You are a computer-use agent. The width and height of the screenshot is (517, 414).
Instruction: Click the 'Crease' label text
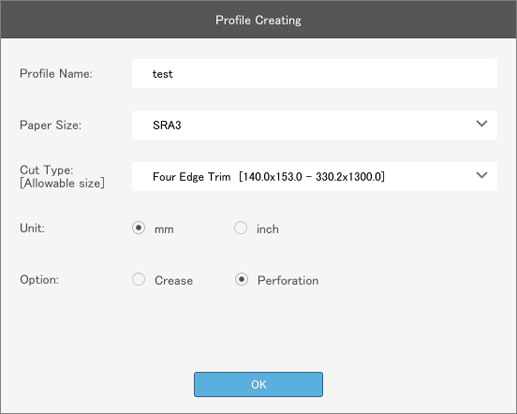pos(174,281)
